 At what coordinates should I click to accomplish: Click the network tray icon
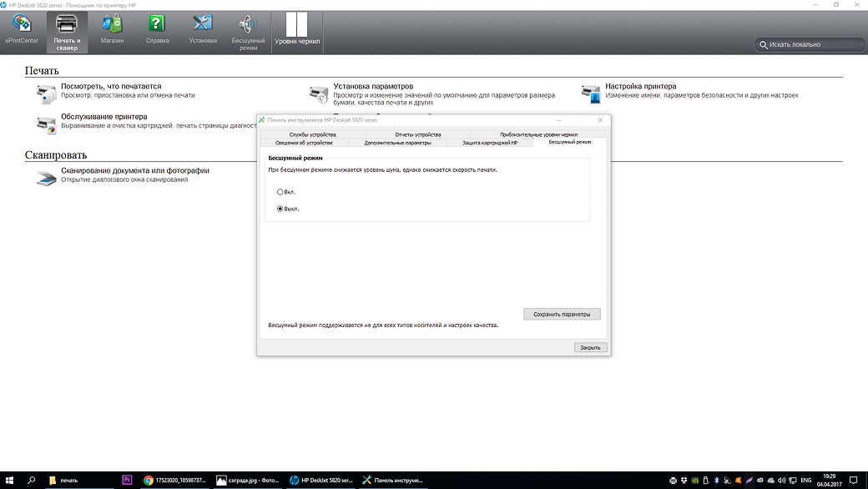(793, 480)
